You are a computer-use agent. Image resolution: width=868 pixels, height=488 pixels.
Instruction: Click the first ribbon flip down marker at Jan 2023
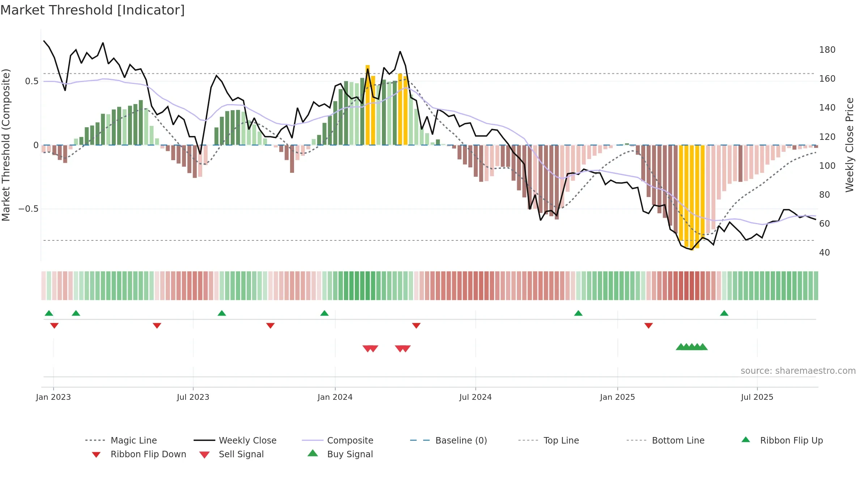tap(54, 326)
